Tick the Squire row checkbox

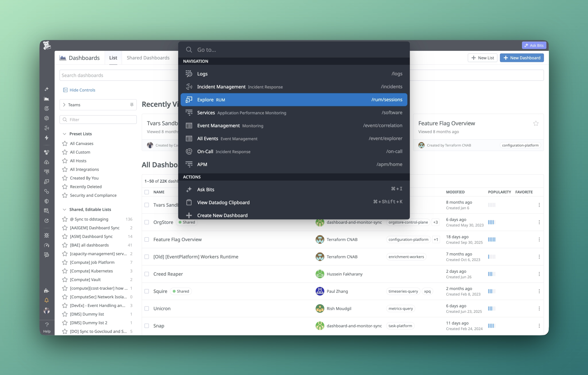point(147,291)
